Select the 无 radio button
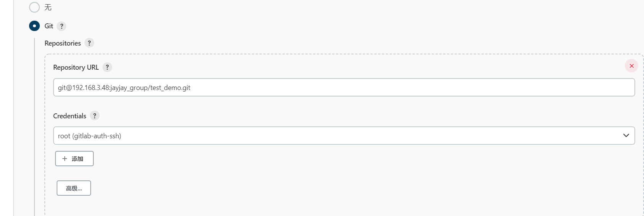 tap(34, 7)
